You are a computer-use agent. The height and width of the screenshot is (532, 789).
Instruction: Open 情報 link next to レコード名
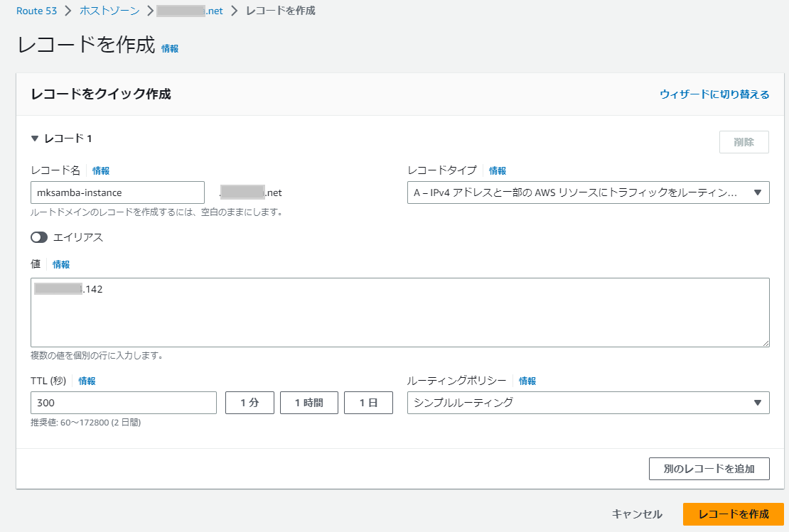[101, 170]
